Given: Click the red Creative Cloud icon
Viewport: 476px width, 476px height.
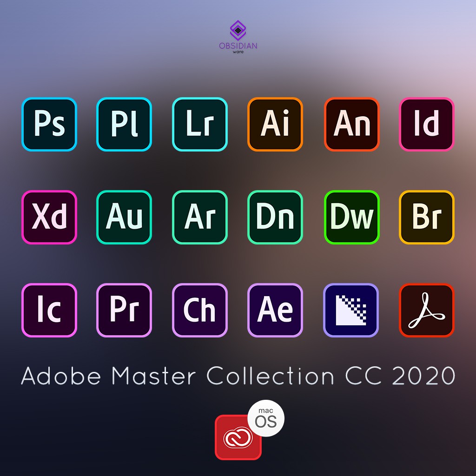Looking at the screenshot, I should coord(238,437).
